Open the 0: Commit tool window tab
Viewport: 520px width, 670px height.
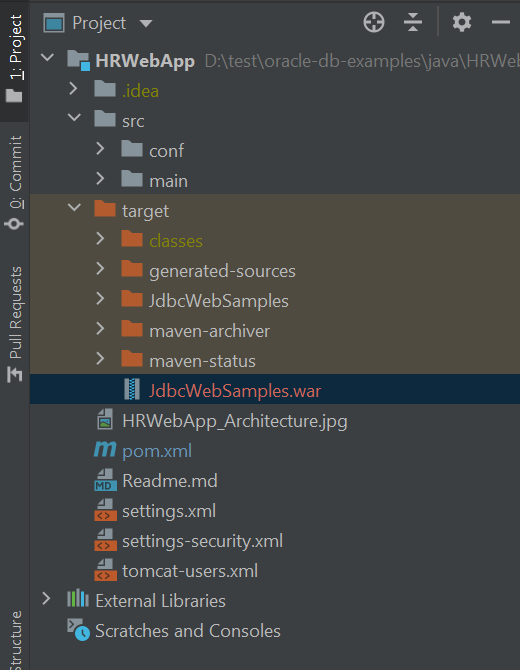click(x=15, y=183)
